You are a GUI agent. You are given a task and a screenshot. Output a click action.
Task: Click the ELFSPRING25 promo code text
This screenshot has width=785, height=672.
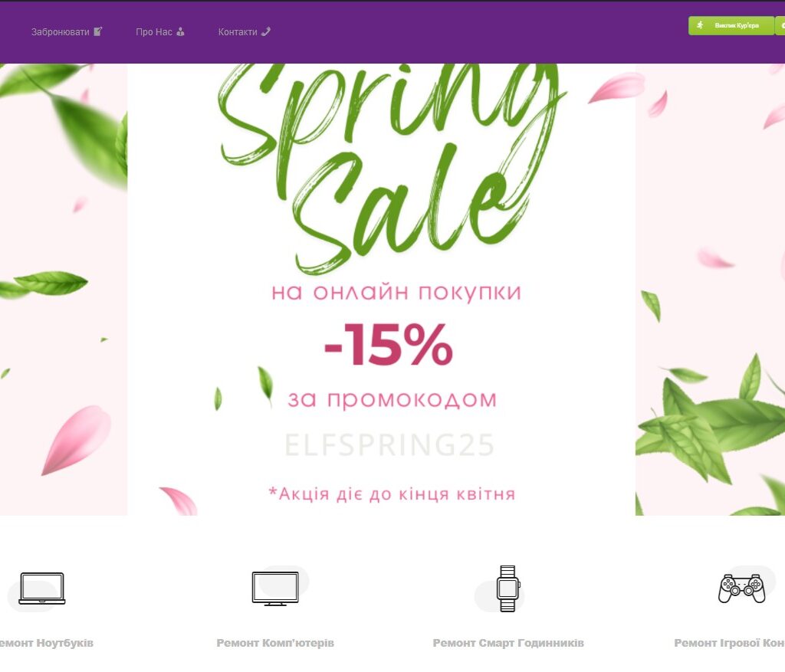[x=389, y=445]
